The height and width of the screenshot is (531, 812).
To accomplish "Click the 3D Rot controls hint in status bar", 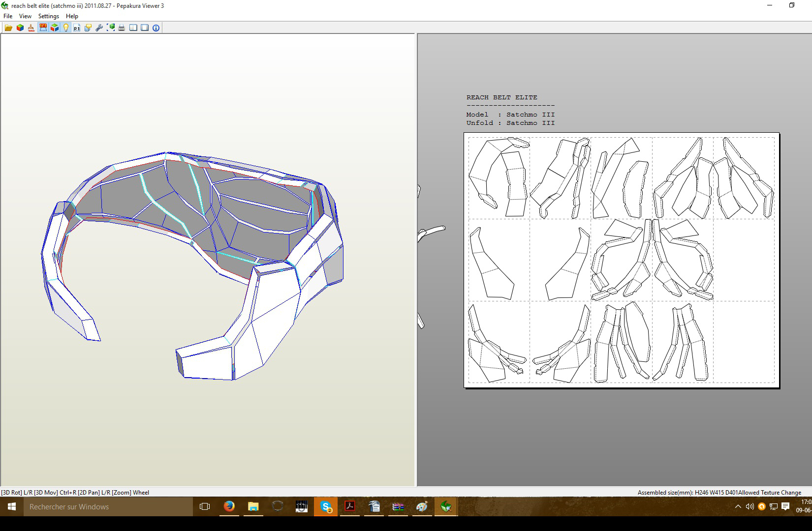I will [75, 492].
